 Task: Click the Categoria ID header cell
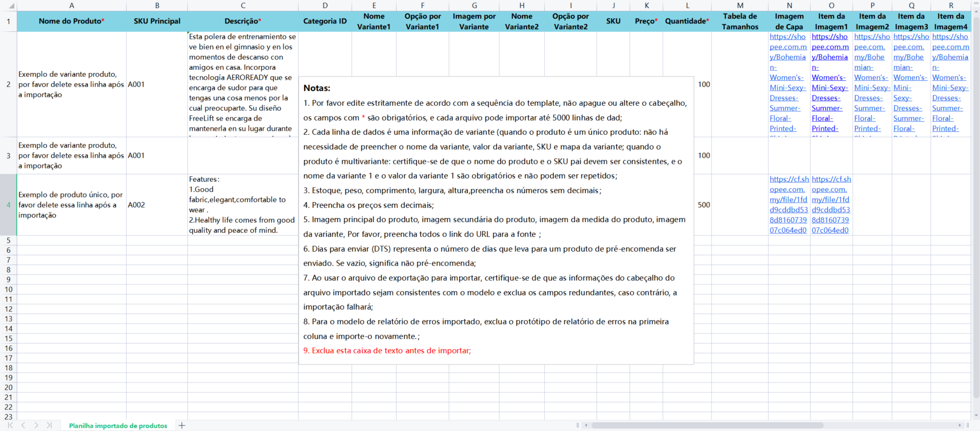(x=325, y=21)
